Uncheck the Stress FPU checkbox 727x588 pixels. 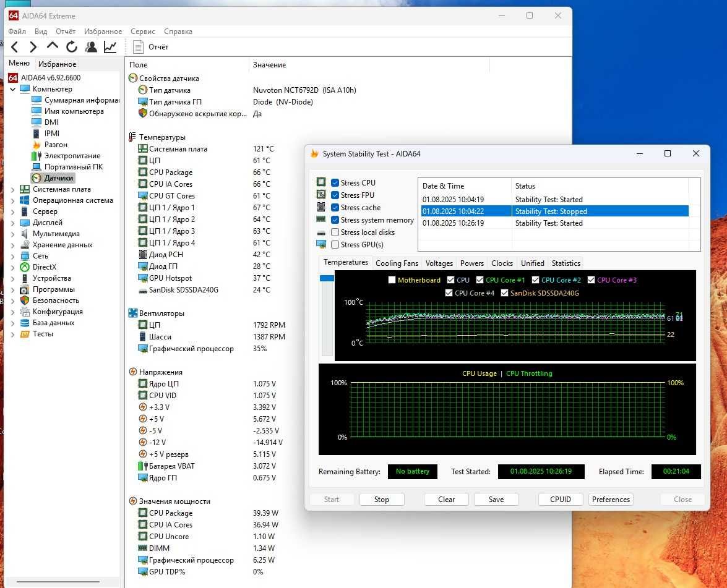pyautogui.click(x=335, y=195)
